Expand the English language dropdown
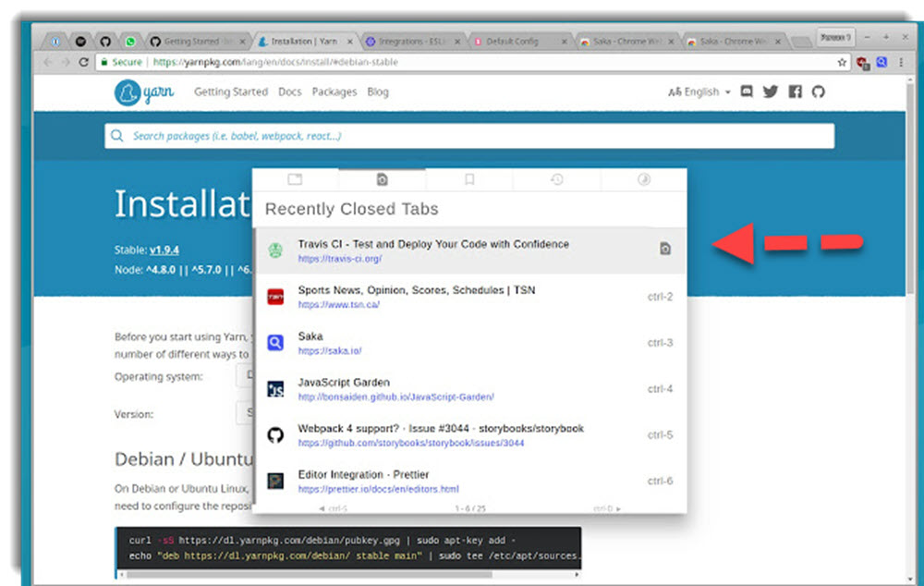The height and width of the screenshot is (586, 924). 699,92
